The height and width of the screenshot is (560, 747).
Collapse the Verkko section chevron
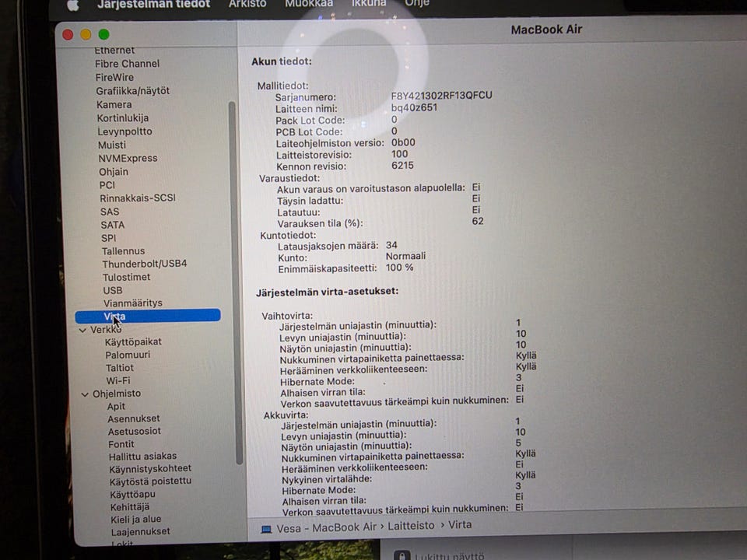[82, 330]
